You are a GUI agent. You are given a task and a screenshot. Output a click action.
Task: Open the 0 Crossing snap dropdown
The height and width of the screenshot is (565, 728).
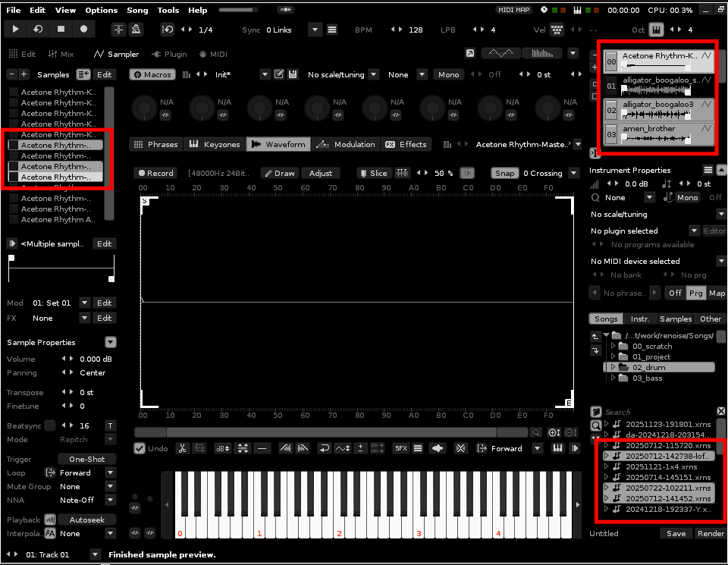[573, 173]
